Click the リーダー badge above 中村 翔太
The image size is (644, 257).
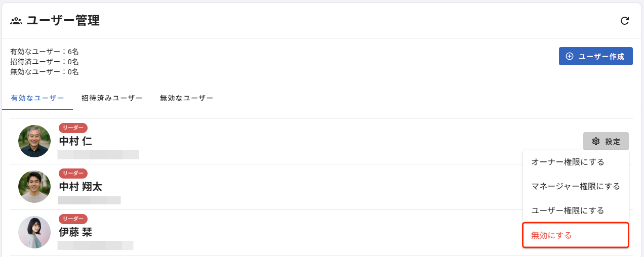point(73,174)
